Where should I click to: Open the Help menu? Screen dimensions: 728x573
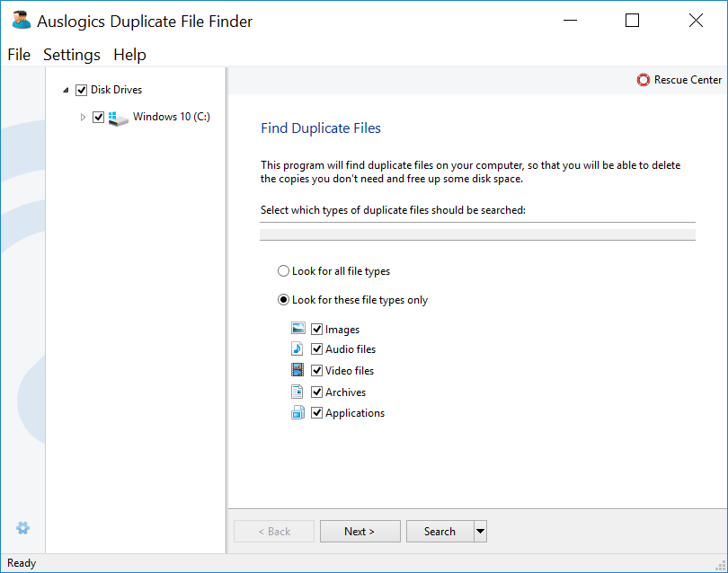click(129, 55)
